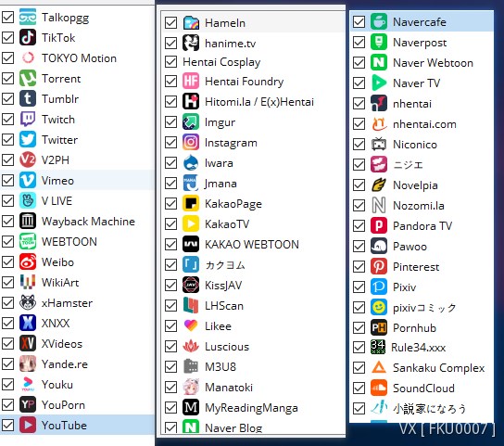The height and width of the screenshot is (446, 504).
Task: Select the Wayback Machine icon
Action: point(28,221)
